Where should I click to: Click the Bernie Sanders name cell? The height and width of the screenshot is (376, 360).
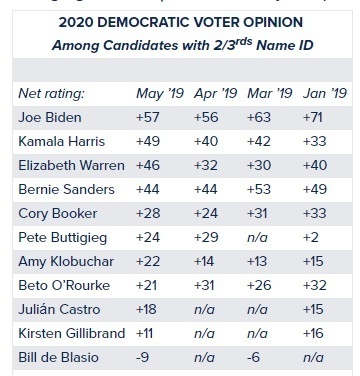point(66,189)
